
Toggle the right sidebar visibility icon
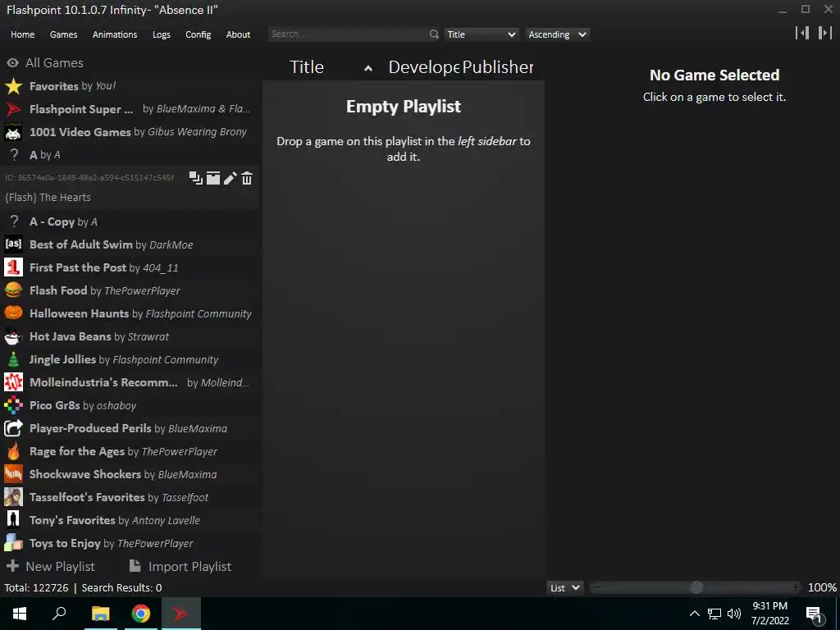(x=825, y=33)
